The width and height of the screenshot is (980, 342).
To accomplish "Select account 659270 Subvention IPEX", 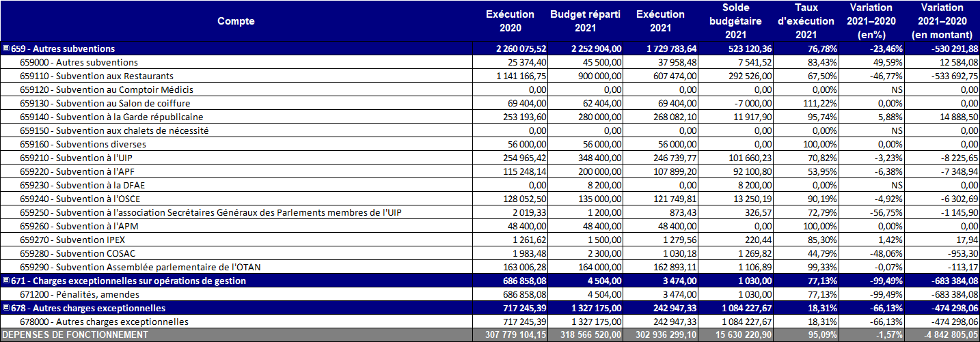I will (x=72, y=240).
